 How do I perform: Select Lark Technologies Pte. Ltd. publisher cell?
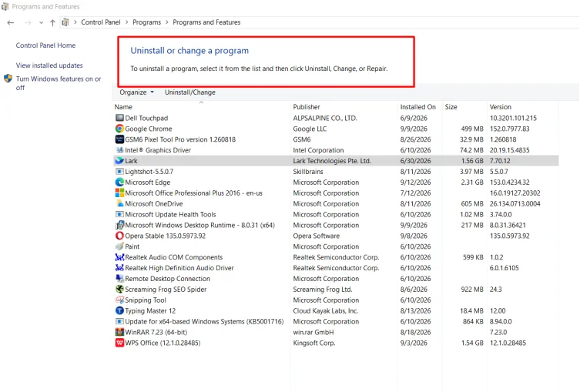[x=332, y=161]
